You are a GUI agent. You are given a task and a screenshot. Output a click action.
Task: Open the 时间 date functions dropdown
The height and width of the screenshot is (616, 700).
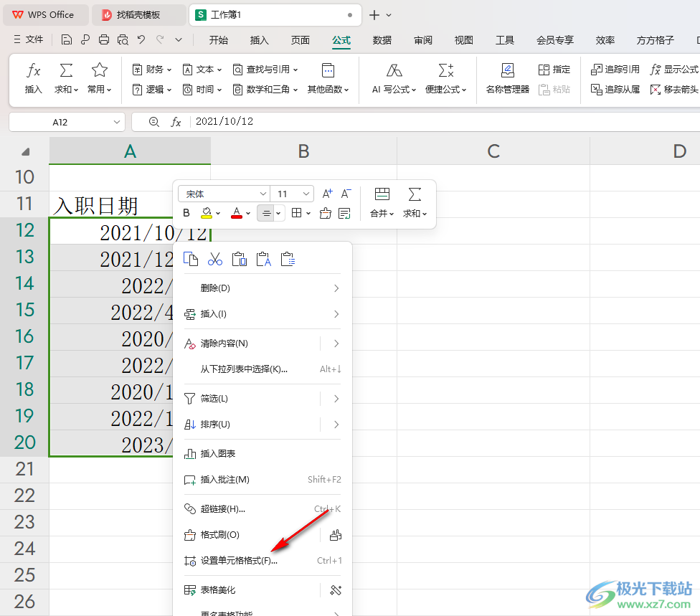202,89
